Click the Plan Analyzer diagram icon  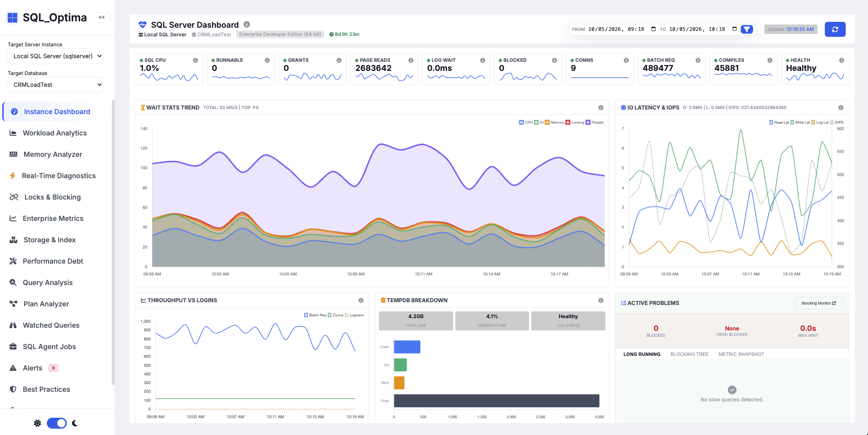point(14,304)
